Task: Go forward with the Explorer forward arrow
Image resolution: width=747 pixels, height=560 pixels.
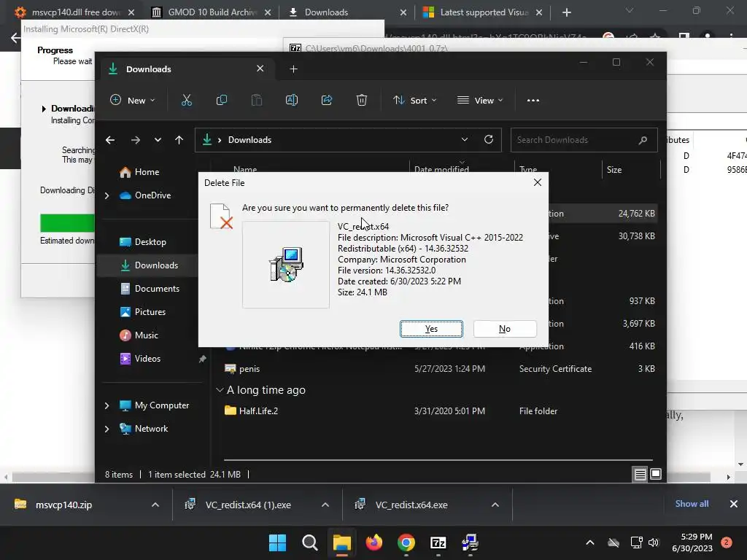Action: (135, 140)
